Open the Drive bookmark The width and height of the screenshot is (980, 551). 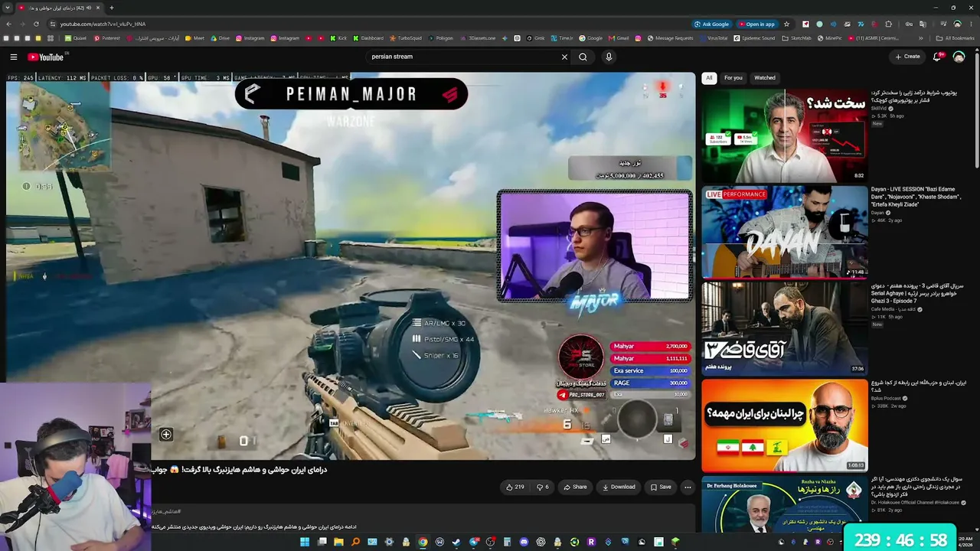pyautogui.click(x=220, y=38)
